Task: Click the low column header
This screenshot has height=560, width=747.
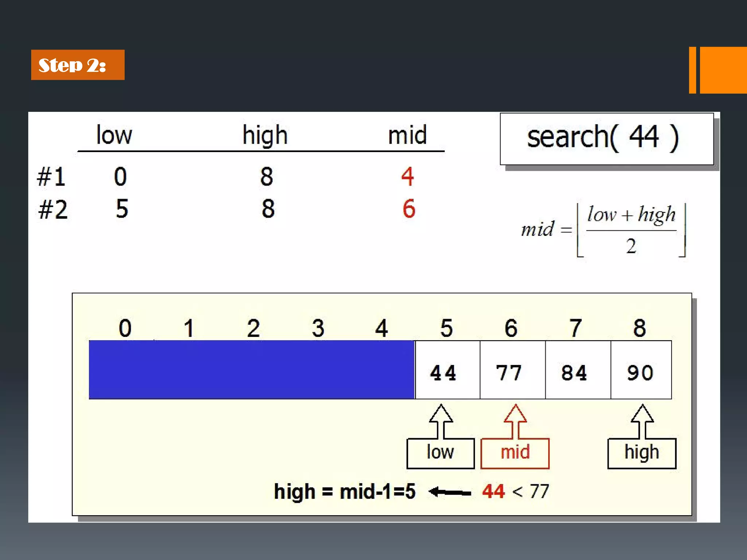Action: point(114,135)
